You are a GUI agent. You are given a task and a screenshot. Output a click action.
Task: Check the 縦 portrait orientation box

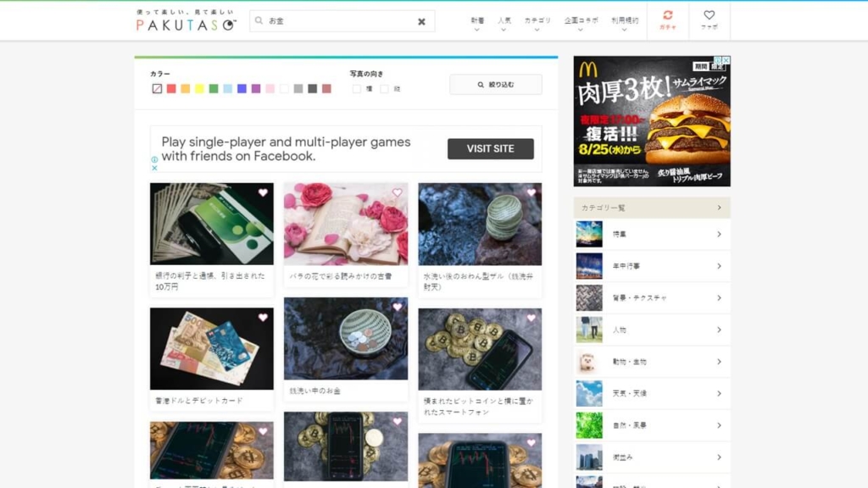pos(384,88)
